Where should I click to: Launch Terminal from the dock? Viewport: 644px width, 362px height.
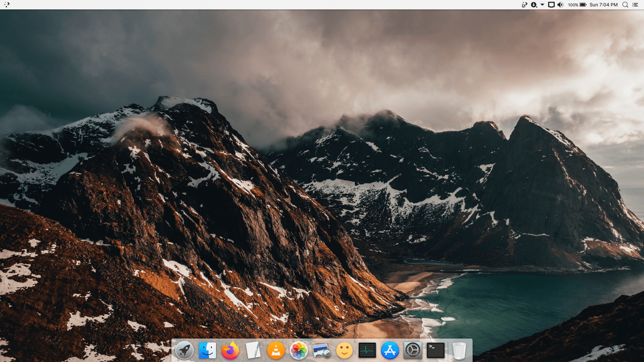(x=435, y=350)
